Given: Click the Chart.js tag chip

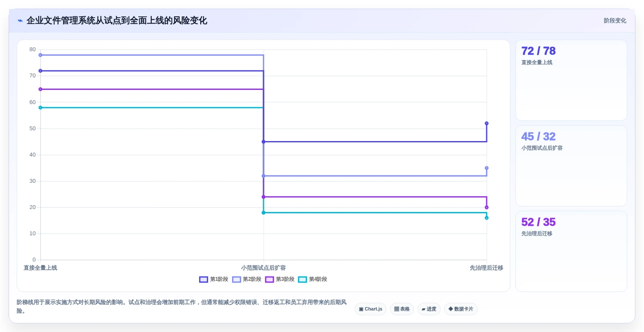Looking at the screenshot, I should coord(371,309).
